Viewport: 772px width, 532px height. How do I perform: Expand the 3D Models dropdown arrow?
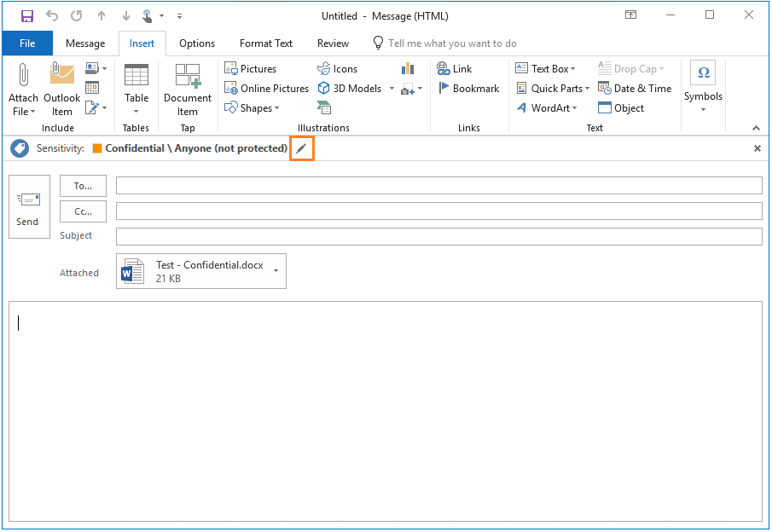coord(392,89)
